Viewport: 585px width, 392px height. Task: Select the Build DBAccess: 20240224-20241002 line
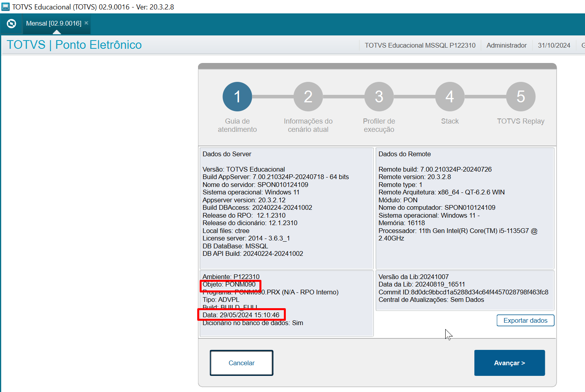(257, 207)
